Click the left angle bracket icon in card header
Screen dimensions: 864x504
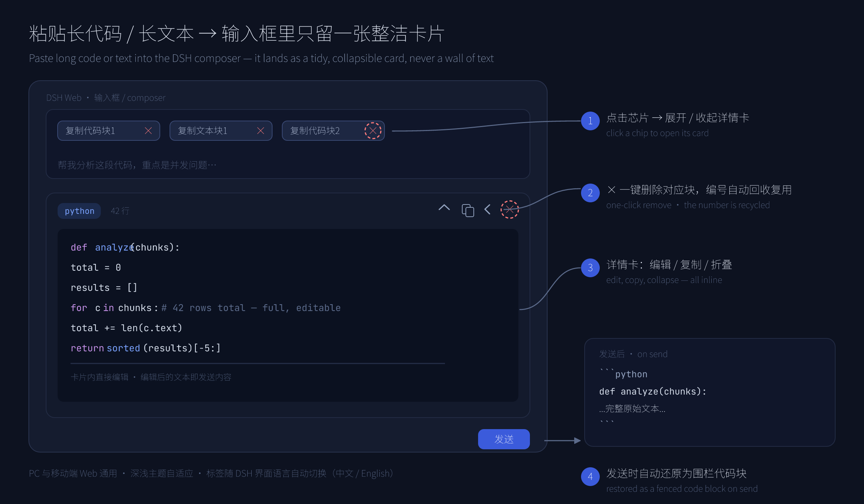tap(487, 210)
